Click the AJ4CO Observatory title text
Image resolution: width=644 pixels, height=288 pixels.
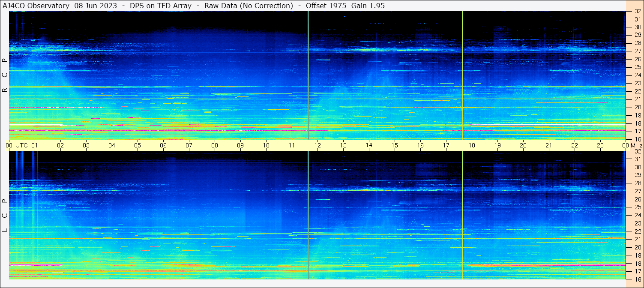[x=36, y=6]
